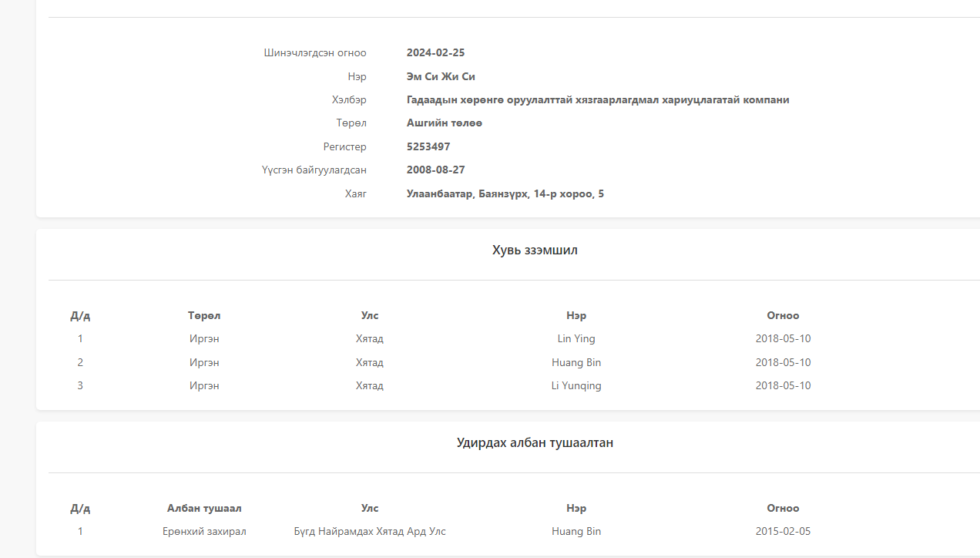Click the updated date 2024-02-25
980x558 pixels.
(x=435, y=53)
